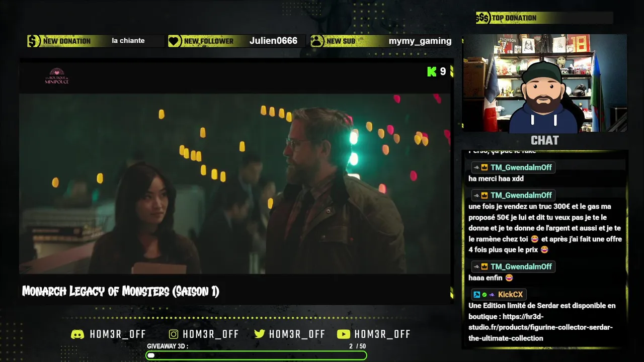The image size is (644, 362).
Task: Open the hr3d-studio.fr figurine collector link
Action: 540,327
